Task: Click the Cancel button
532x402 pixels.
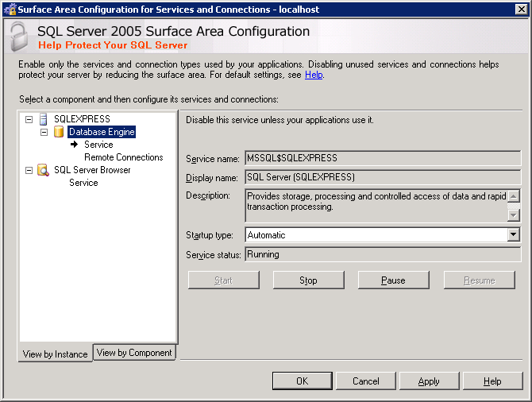Action: [366, 381]
